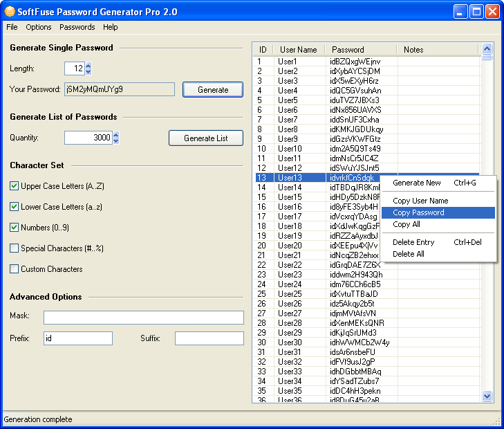Screen dimensions: 504x429
Task: Select the User5 entry
Action: [366, 100]
